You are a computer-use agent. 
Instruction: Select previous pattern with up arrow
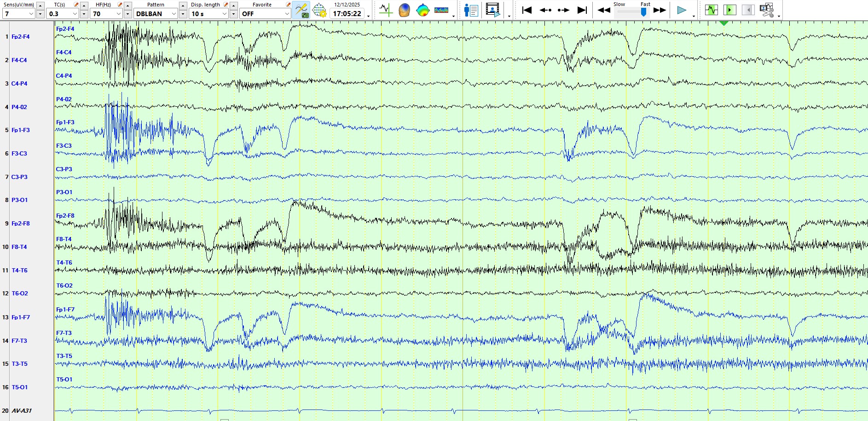[183, 5]
